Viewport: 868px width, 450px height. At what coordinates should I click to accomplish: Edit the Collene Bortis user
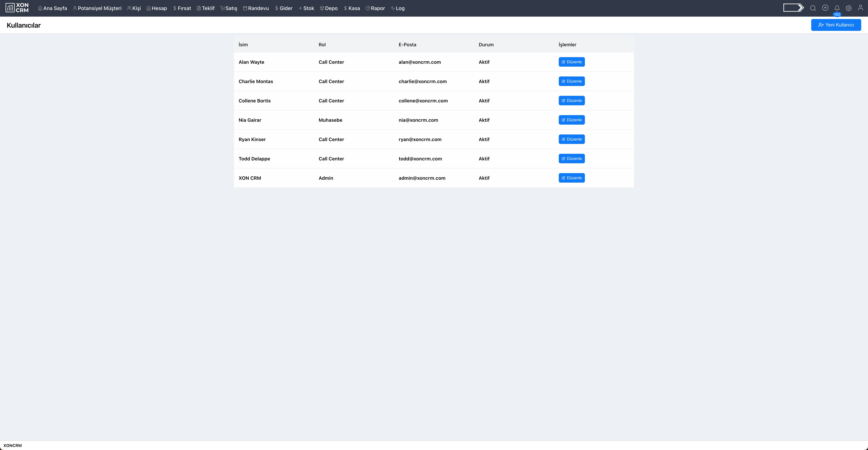click(571, 100)
